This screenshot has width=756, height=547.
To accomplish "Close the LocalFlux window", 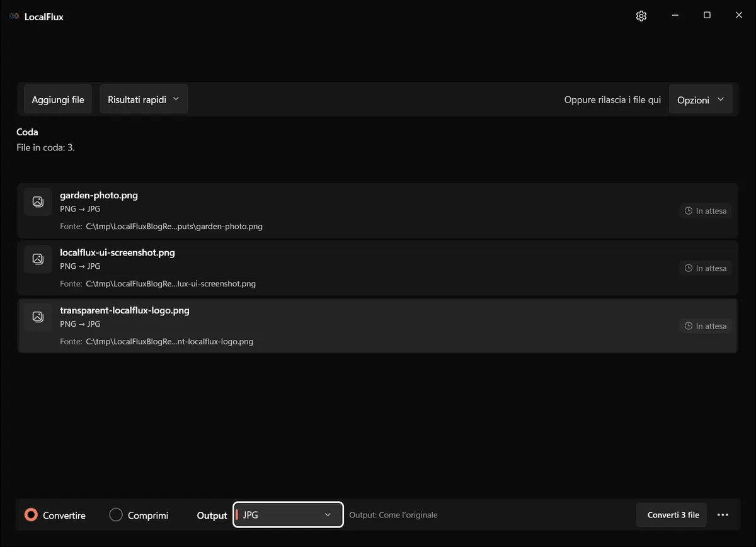I will click(739, 15).
